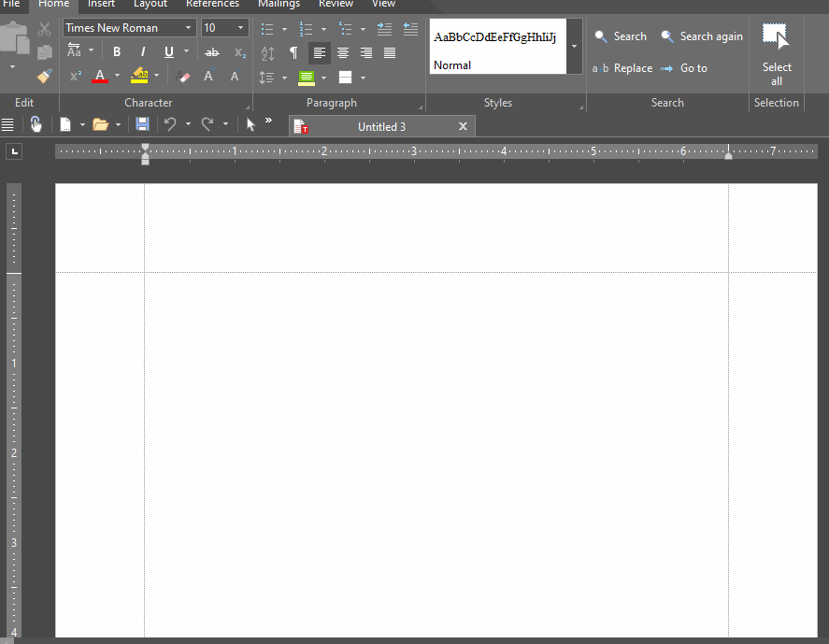Show formatting marks with the pilcrow icon

(x=293, y=53)
